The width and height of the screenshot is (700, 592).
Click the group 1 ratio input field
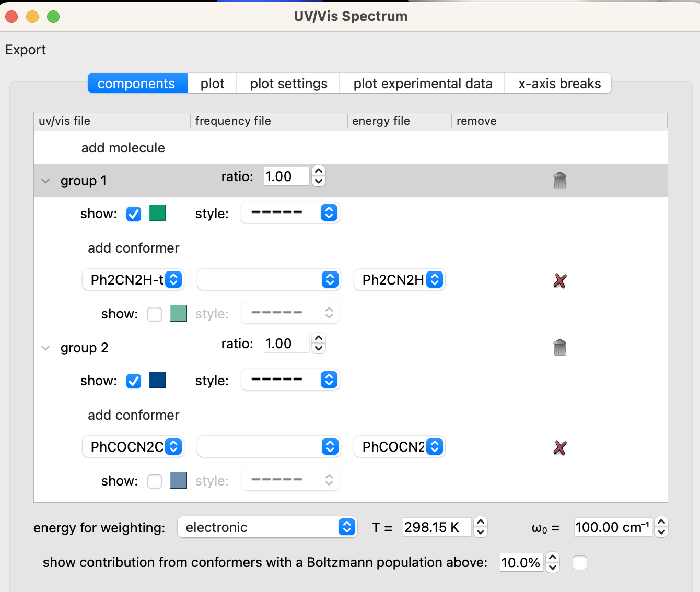287,176
